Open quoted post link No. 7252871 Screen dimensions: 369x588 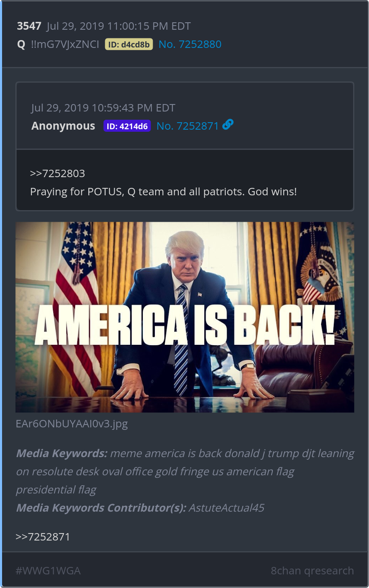(x=187, y=126)
